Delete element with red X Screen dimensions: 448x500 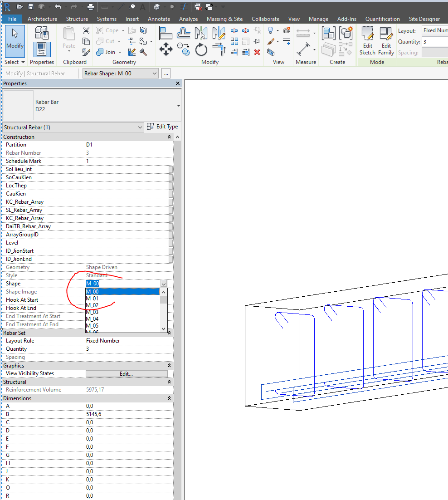(x=257, y=52)
